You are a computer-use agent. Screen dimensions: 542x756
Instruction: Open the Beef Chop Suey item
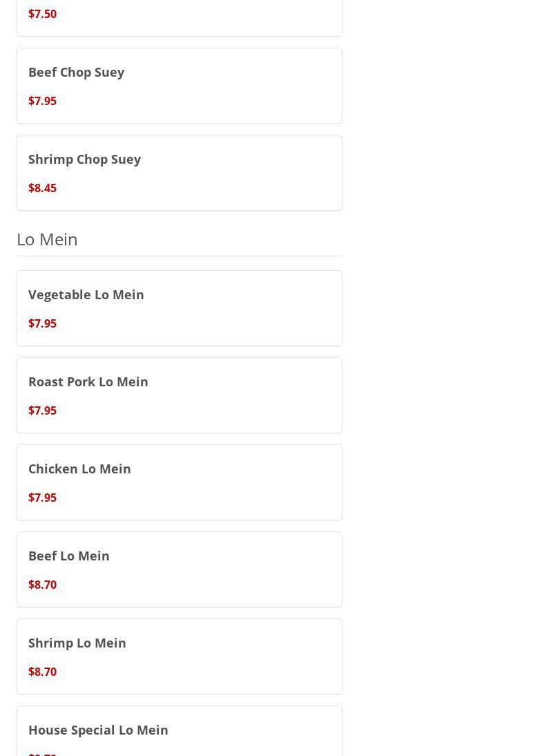(76, 72)
